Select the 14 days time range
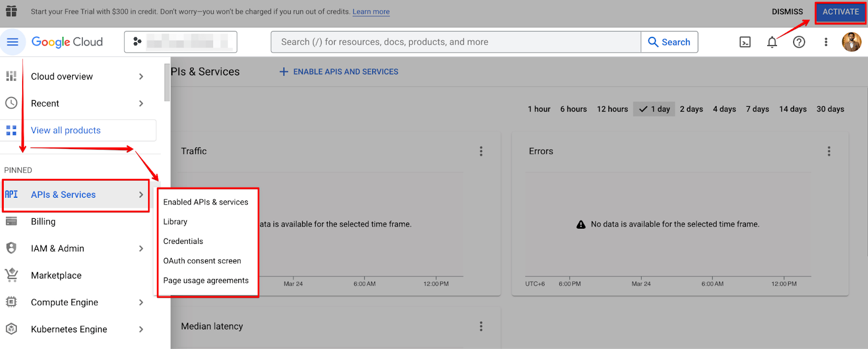Image resolution: width=868 pixels, height=349 pixels. tap(793, 109)
